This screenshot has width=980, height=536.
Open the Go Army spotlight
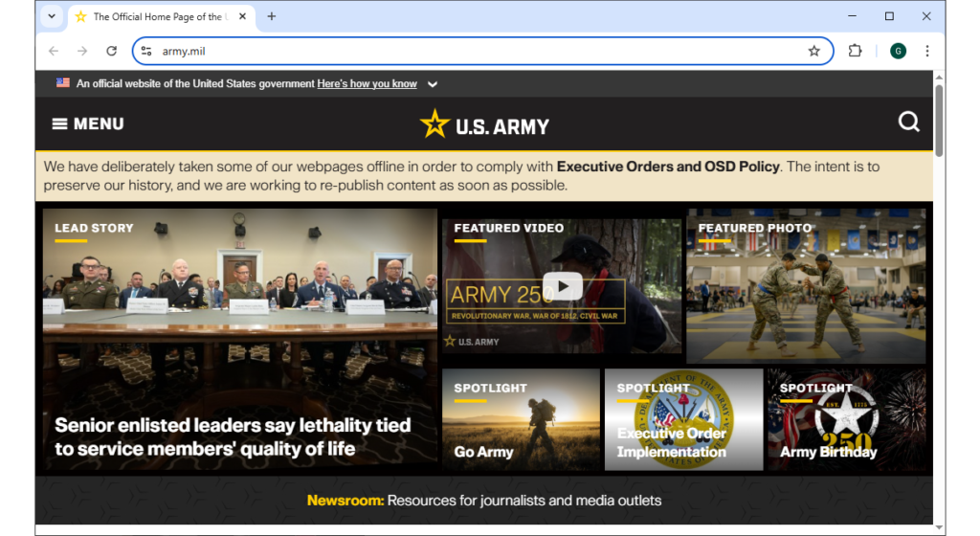click(x=521, y=419)
